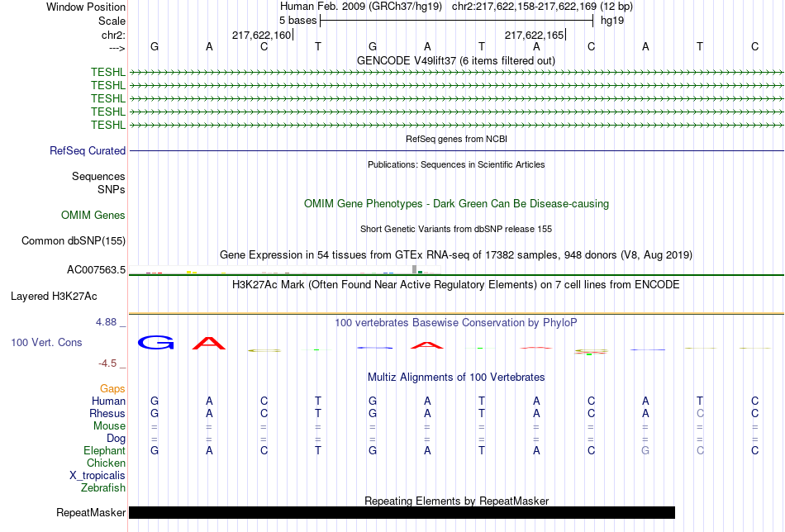Click the Window Position track label
This screenshot has height=532, width=785.
[86, 7]
